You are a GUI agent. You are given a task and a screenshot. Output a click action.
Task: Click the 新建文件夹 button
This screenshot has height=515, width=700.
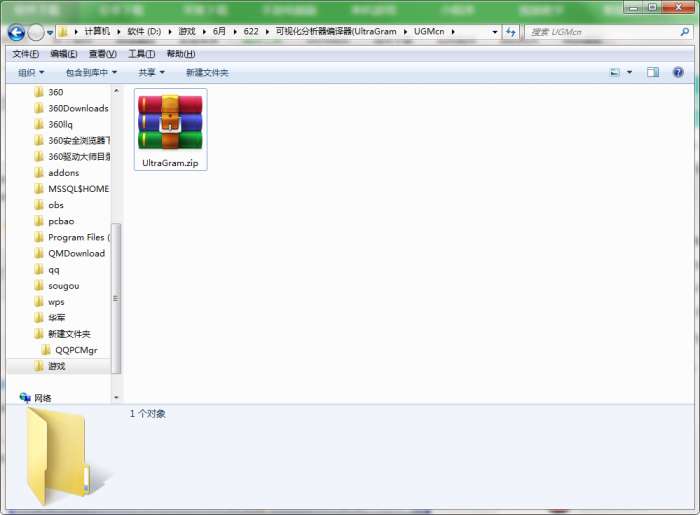(x=207, y=72)
